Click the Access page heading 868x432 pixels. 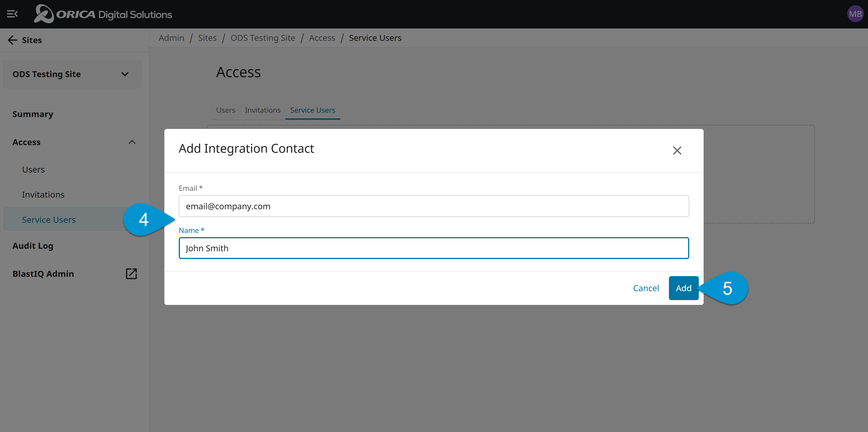238,72
